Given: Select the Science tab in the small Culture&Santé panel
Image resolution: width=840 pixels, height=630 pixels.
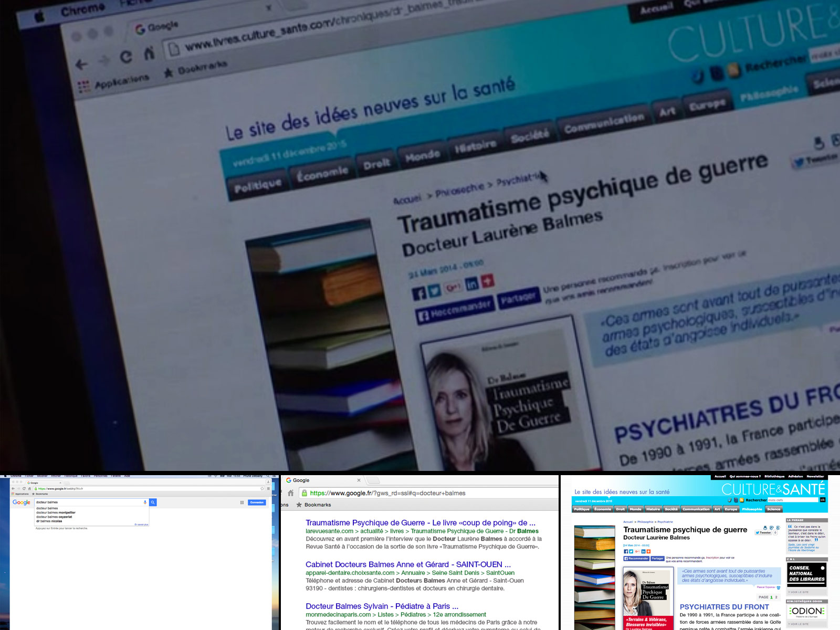Looking at the screenshot, I should (x=774, y=509).
